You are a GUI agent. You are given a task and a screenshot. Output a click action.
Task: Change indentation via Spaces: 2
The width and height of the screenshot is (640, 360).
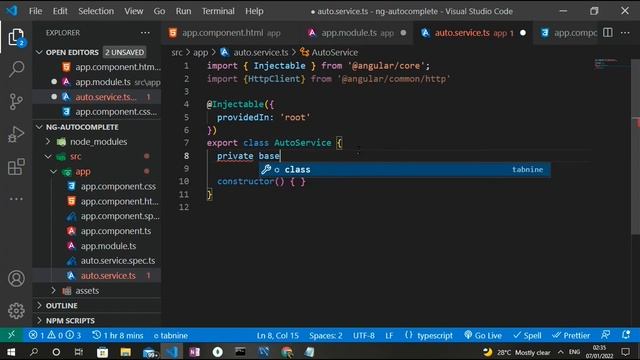point(325,336)
